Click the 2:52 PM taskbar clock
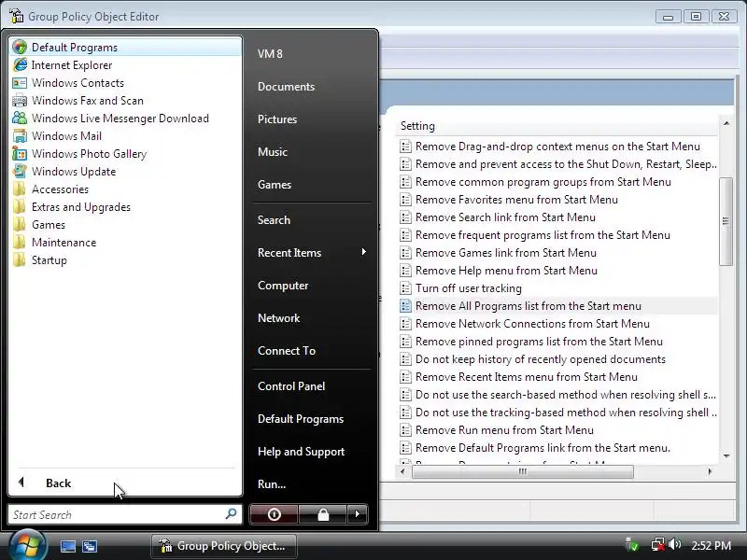 coord(711,545)
